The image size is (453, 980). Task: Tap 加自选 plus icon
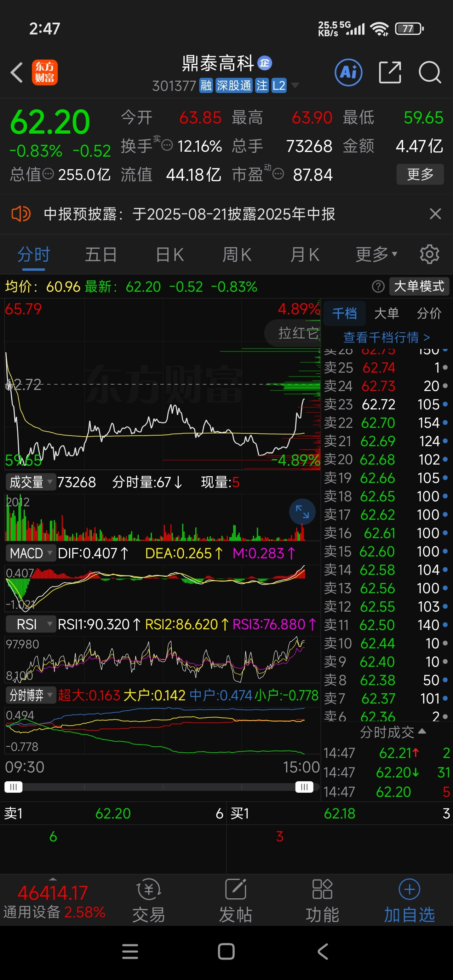click(x=409, y=889)
